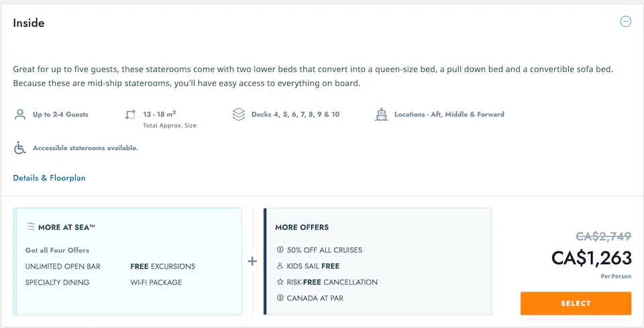The width and height of the screenshot is (644, 328).
Task: Click the CA$1,263 per person price
Action: [591, 258]
